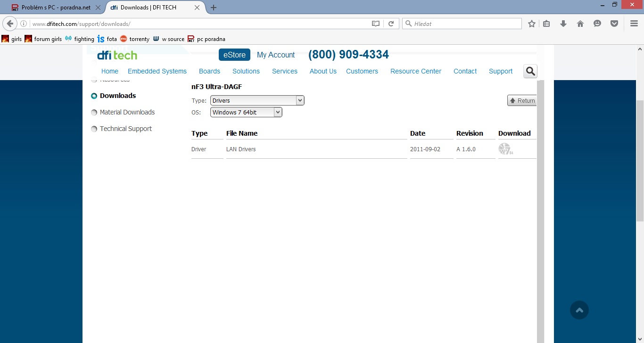644x343 pixels.
Task: Click the site search magnifier icon
Action: coord(530,71)
